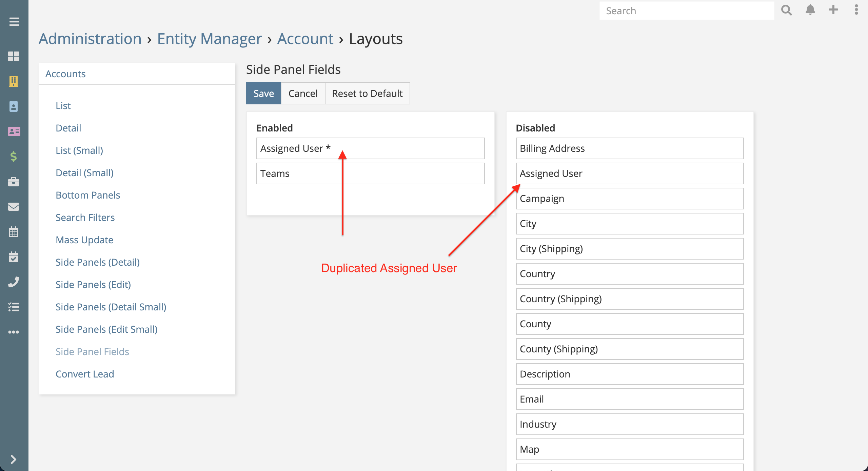Open the Leads address-card icon
This screenshot has width=868, height=471.
click(x=14, y=131)
